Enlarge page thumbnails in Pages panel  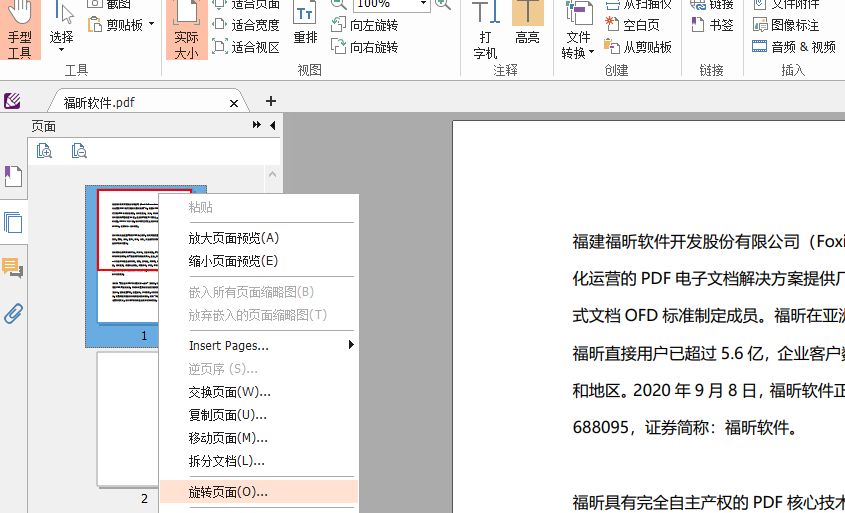pos(44,151)
